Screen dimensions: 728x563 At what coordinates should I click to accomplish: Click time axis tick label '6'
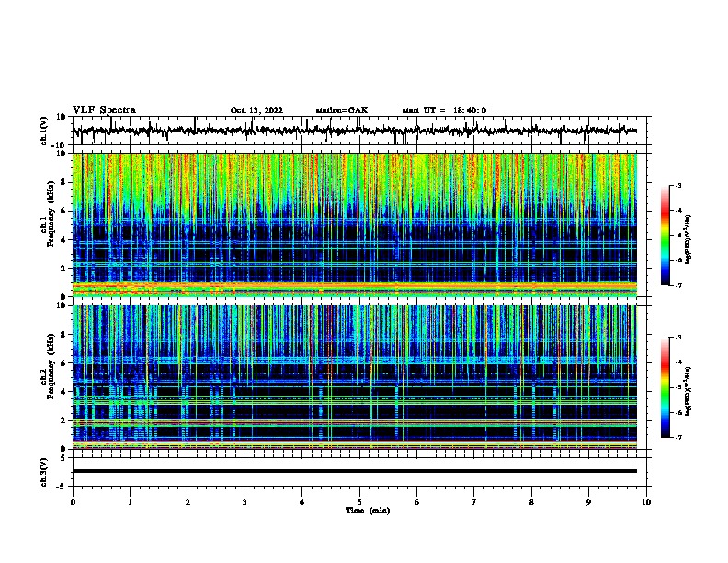[x=416, y=501]
